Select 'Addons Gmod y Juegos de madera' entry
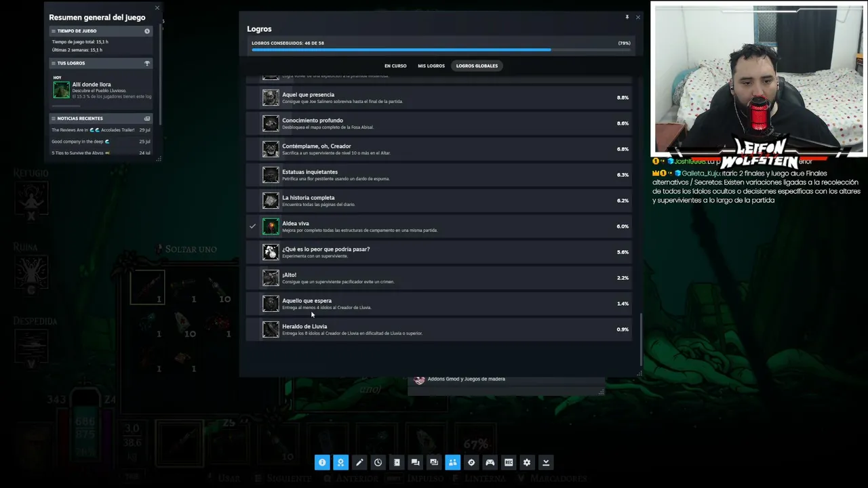This screenshot has width=868, height=488. [x=466, y=379]
